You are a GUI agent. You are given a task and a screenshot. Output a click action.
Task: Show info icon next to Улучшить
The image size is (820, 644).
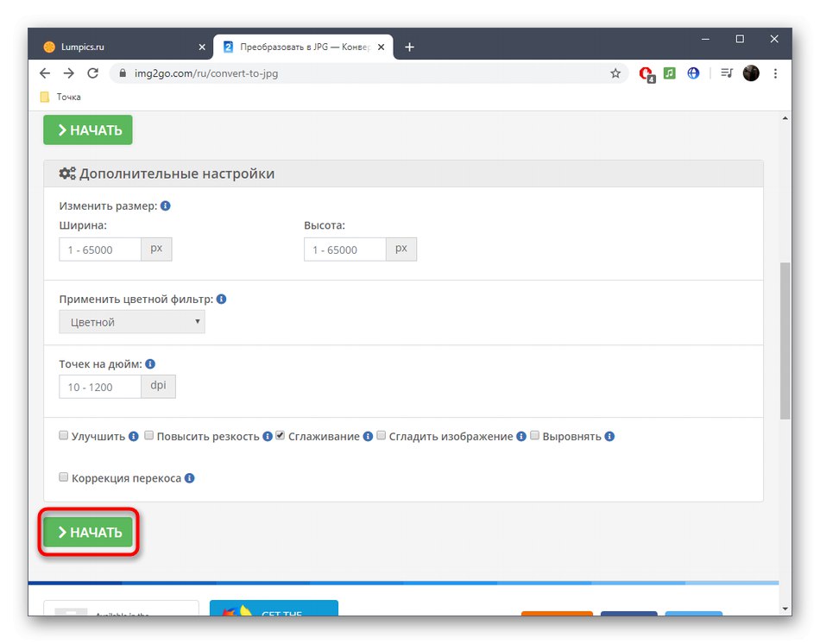[133, 436]
